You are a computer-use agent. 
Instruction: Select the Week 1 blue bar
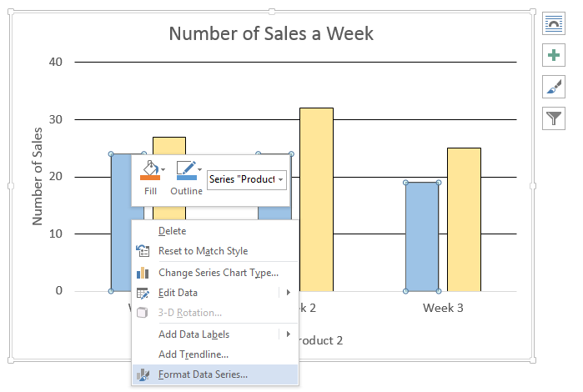[121, 223]
